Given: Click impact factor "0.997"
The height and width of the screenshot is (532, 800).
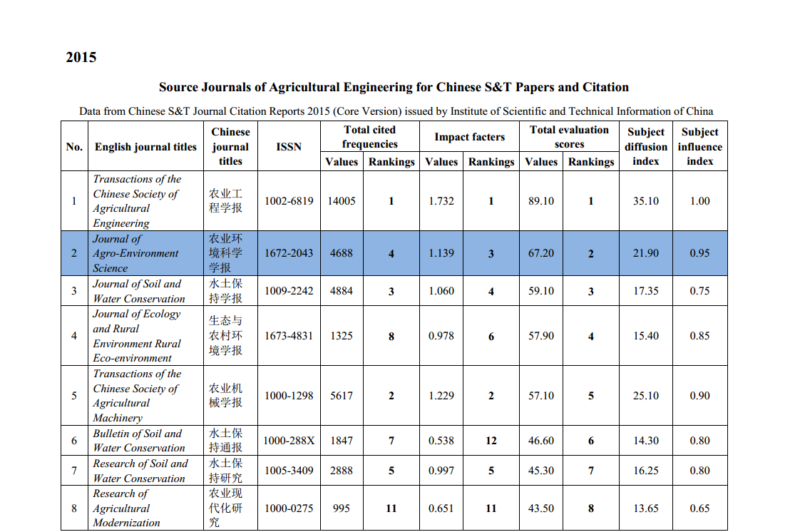Looking at the screenshot, I should pyautogui.click(x=441, y=470).
